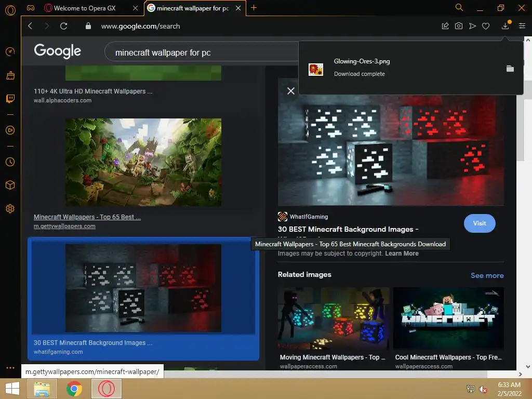Switch to Welcome to Opera GX tab
The height and width of the screenshot is (399, 532).
85,8
